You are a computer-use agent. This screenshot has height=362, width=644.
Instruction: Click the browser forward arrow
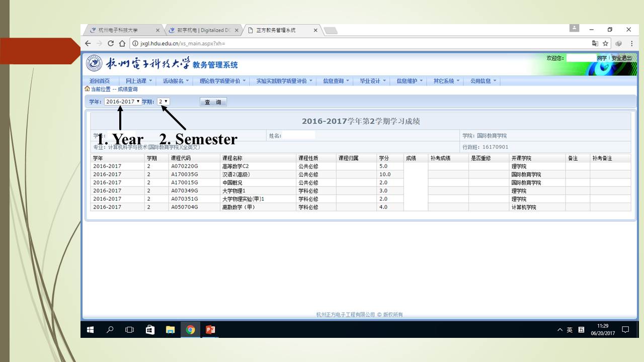point(99,44)
